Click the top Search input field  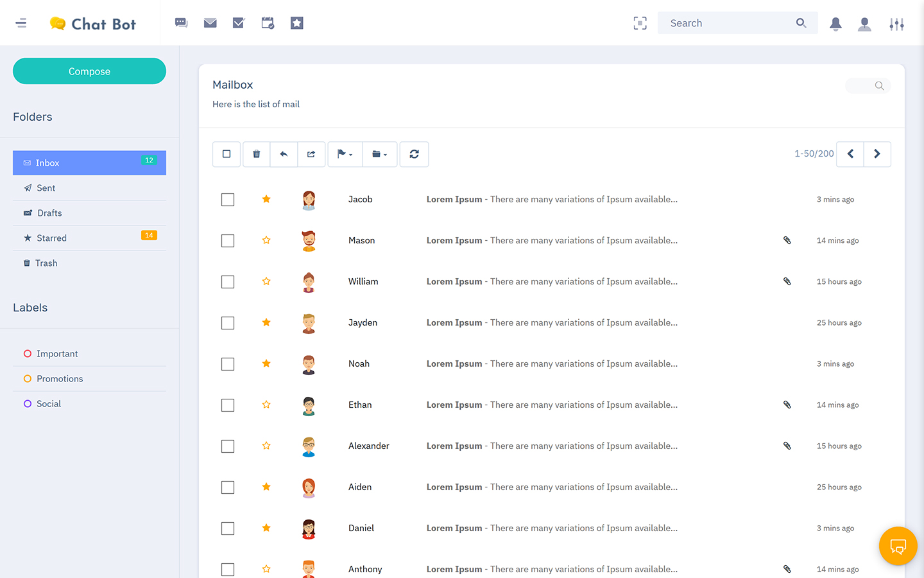point(728,23)
